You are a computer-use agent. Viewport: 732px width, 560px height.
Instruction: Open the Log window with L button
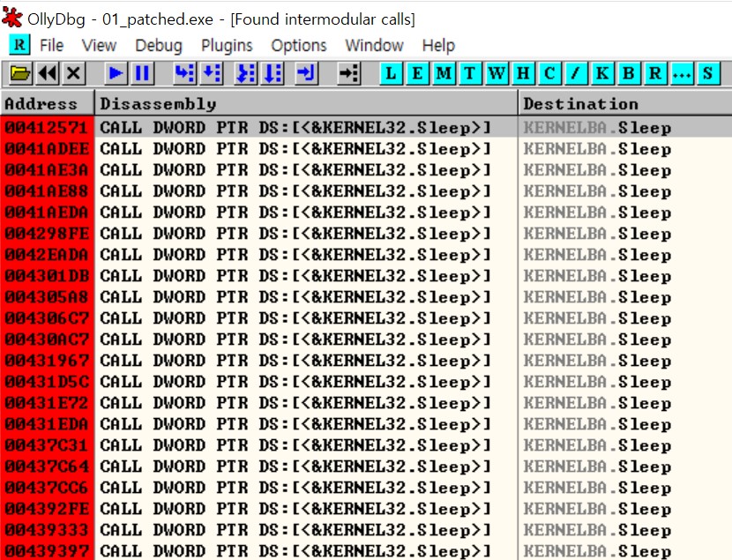pos(391,74)
